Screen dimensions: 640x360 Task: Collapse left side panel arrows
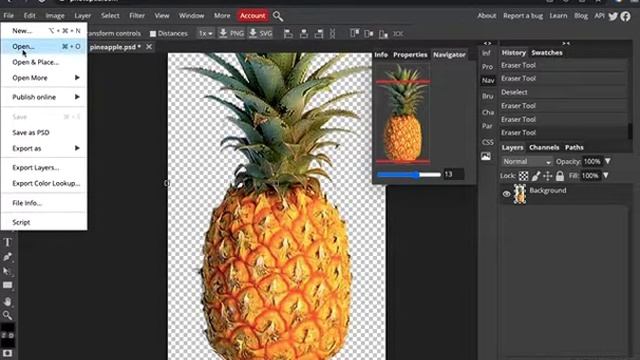point(487,43)
